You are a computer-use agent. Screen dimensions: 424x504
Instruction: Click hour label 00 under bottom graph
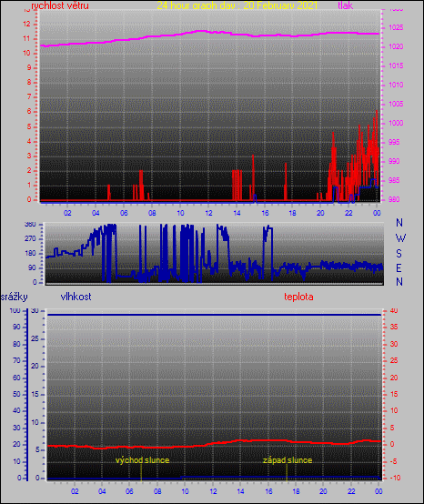tap(379, 491)
